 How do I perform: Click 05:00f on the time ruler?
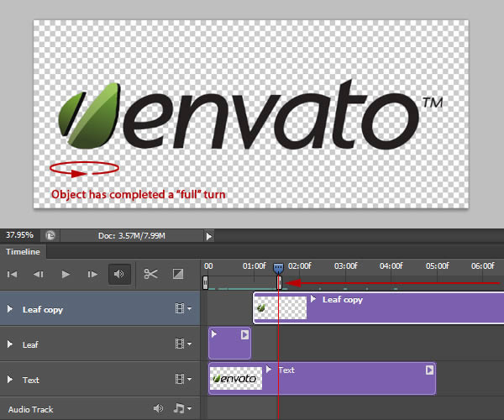[437, 266]
